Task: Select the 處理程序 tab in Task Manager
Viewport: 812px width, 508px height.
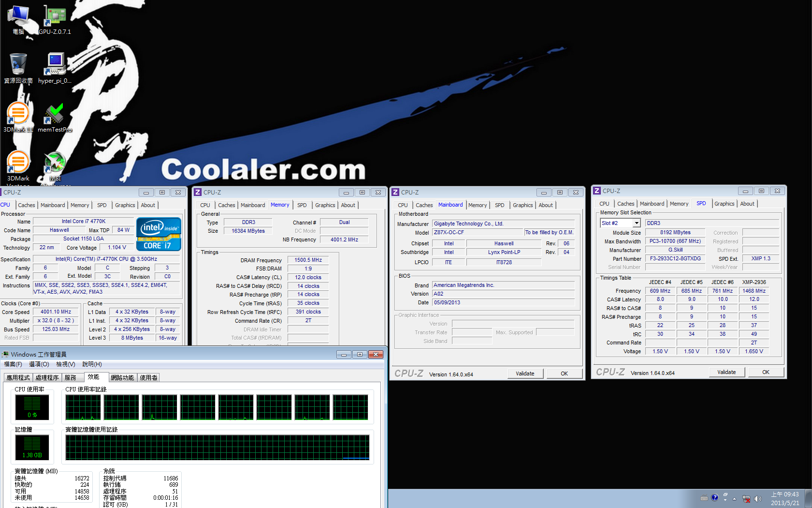Action: coord(47,377)
